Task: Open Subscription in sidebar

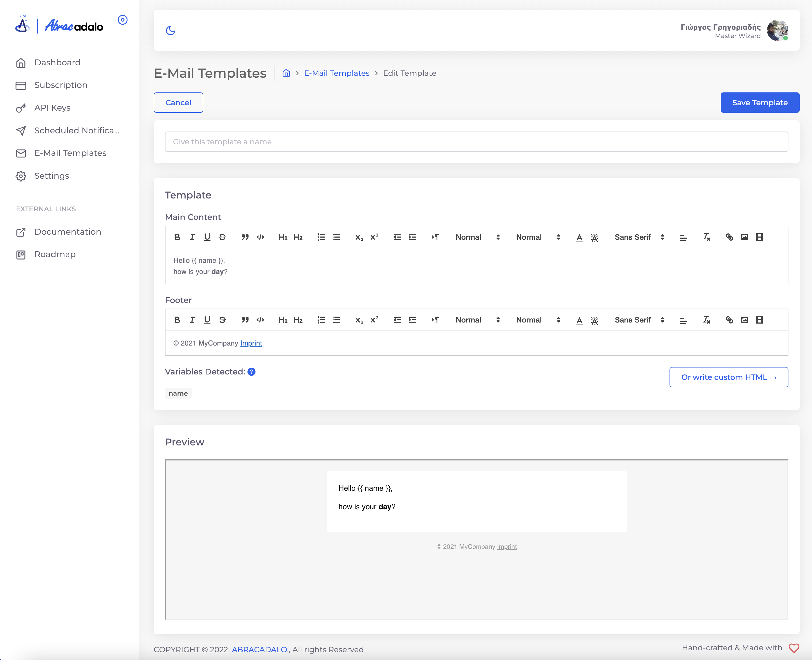Action: click(x=52, y=85)
